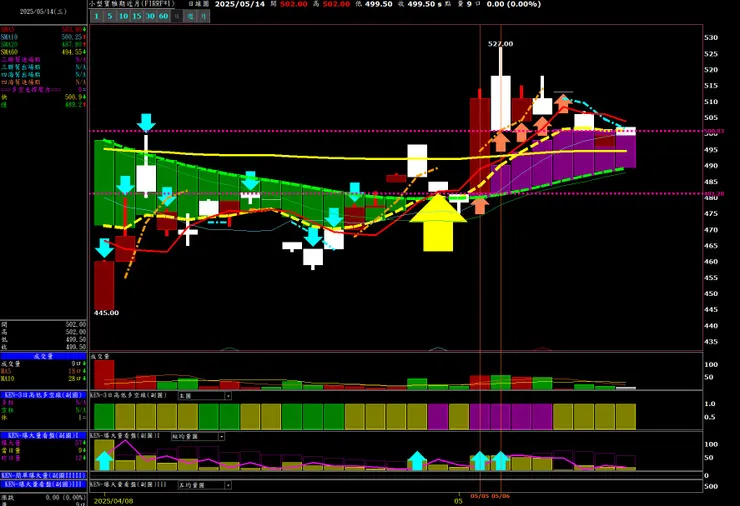Select the SMA20 indicator row
The width and height of the screenshot is (740, 506).
tap(43, 44)
